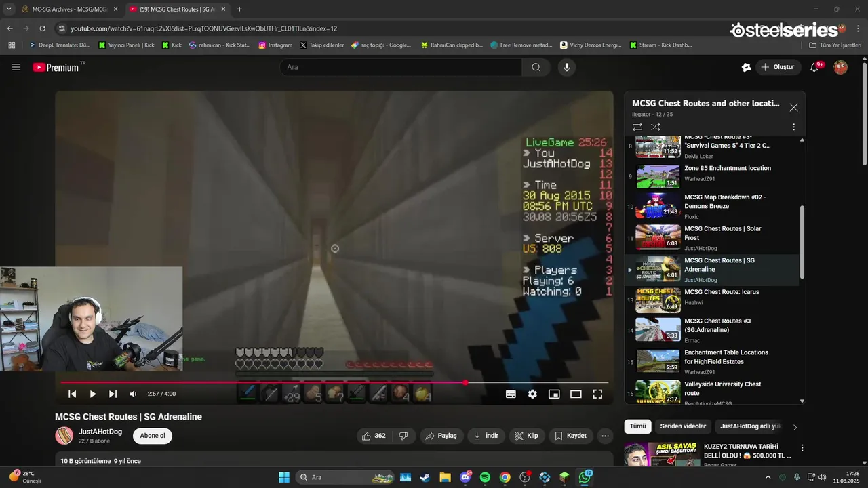This screenshot has width=868, height=488.
Task: Toggle theater mode view
Action: pyautogui.click(x=576, y=394)
